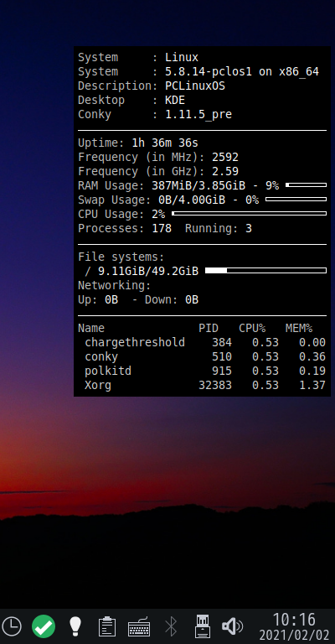The image size is (335, 644).
Task: Click the RAM Usage progress bar
Action: pos(306,184)
